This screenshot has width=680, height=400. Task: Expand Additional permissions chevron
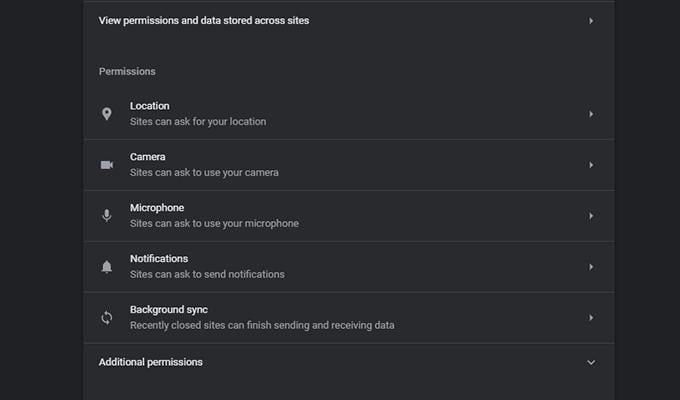tap(591, 362)
